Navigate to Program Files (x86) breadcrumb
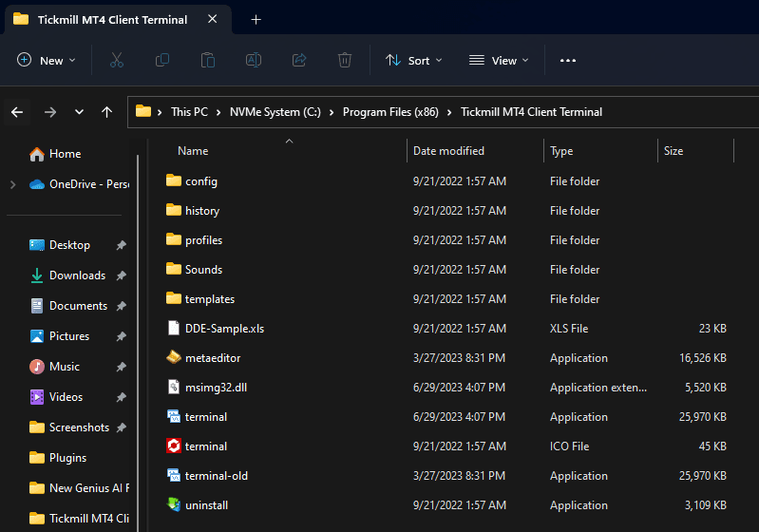The image size is (759, 532). point(390,112)
